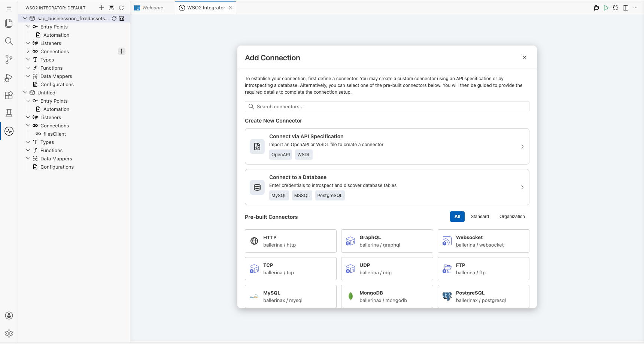Add a connection via Connections plus icon

coord(121,51)
